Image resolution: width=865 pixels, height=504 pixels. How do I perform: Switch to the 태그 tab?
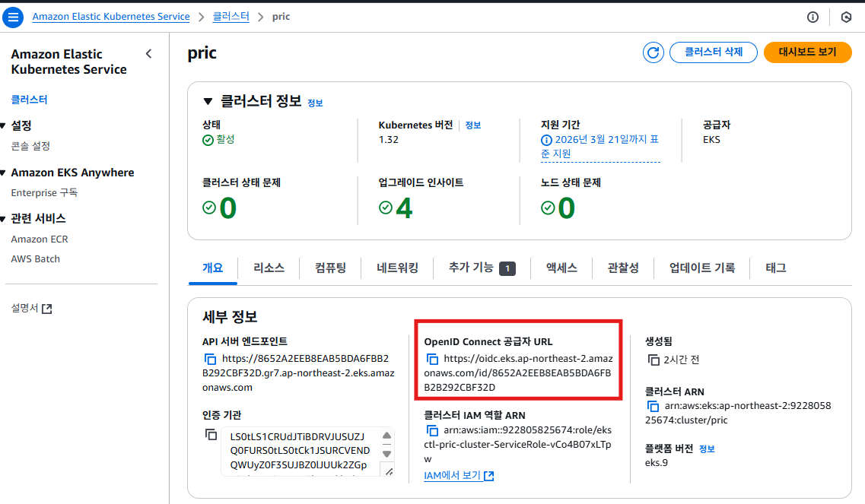(776, 268)
